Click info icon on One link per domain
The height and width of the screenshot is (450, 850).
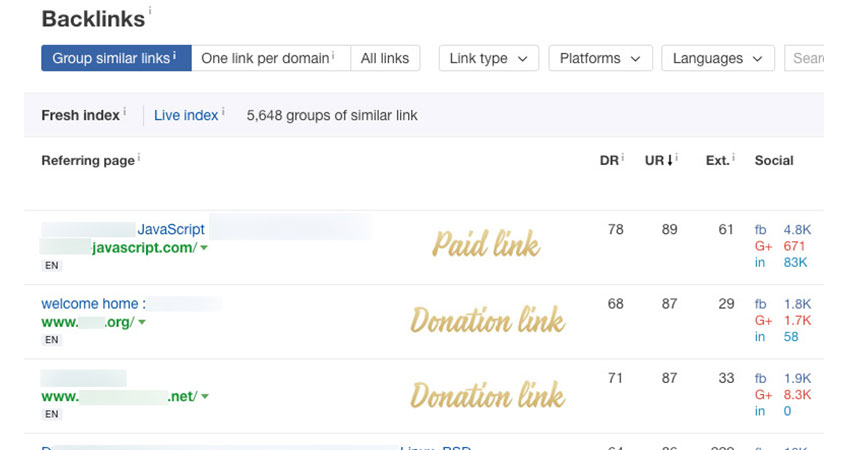(333, 55)
